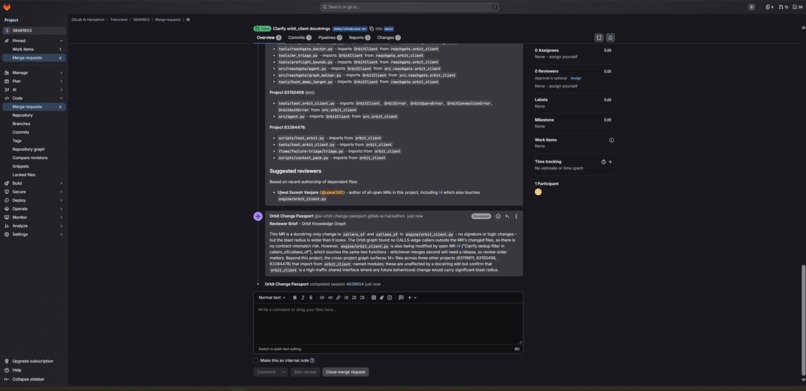The image size is (806, 391).
Task: Click the Search or go to field
Action: (409, 7)
